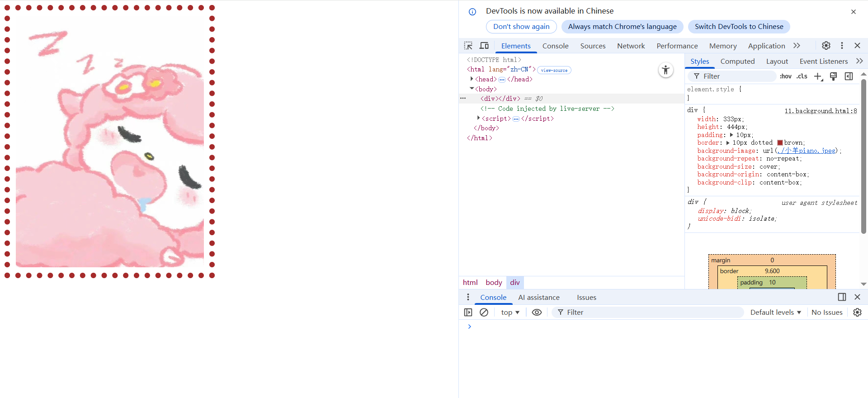Open the drawer three-dot more tools menu
868x398 pixels.
(468, 297)
